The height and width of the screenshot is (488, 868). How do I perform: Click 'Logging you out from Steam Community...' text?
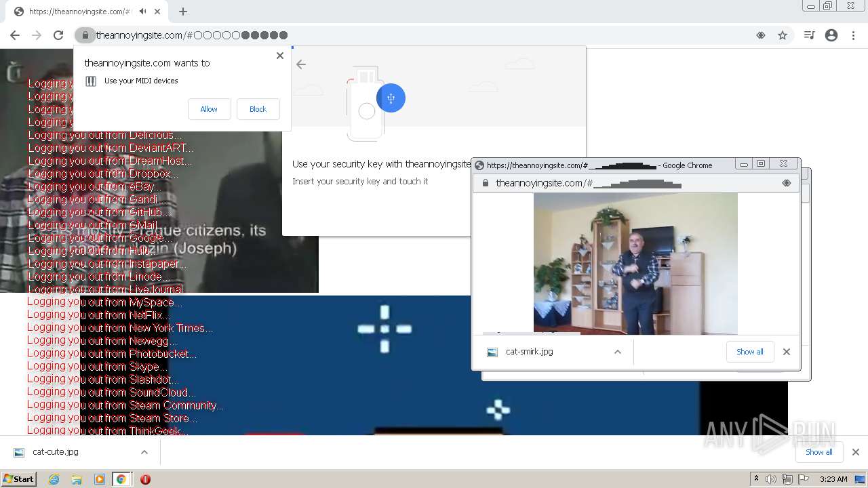pyautogui.click(x=125, y=405)
